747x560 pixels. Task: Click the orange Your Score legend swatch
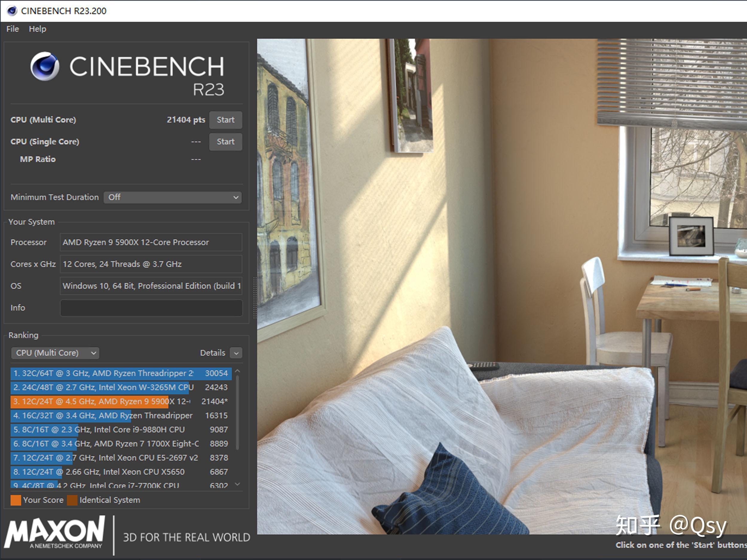point(16,500)
